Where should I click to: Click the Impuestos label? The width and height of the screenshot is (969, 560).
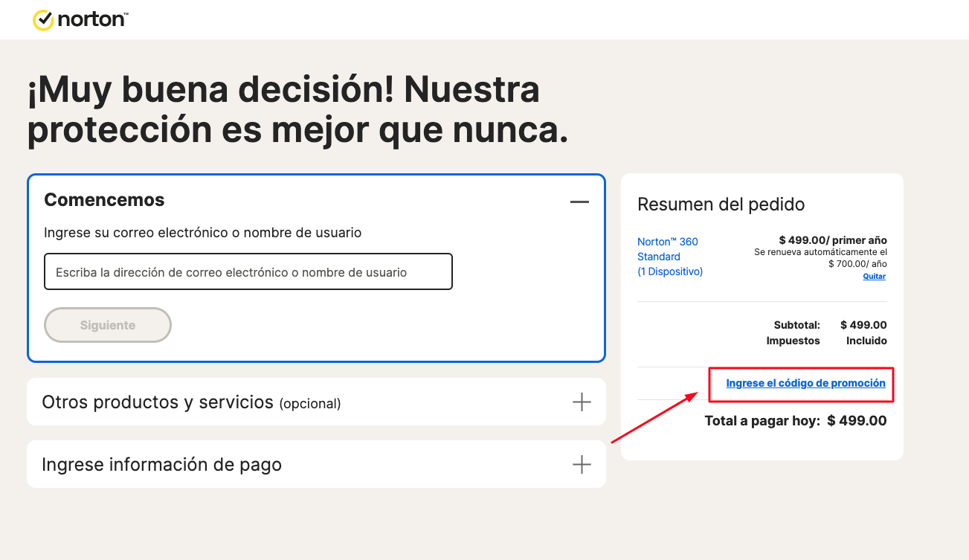tap(793, 341)
